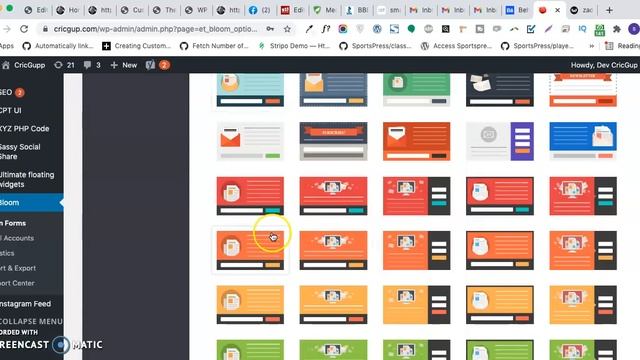Open the Import & Export submenu link
Screen dimensions: 640x360
[18, 268]
